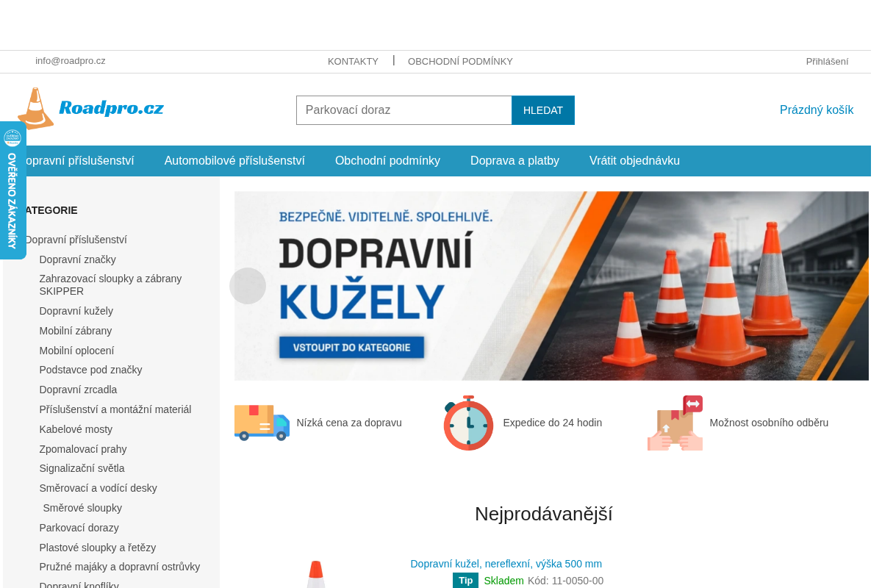Screen dimensions: 882x588
Task: Open Dopravní zrcadla category
Action: click(78, 390)
